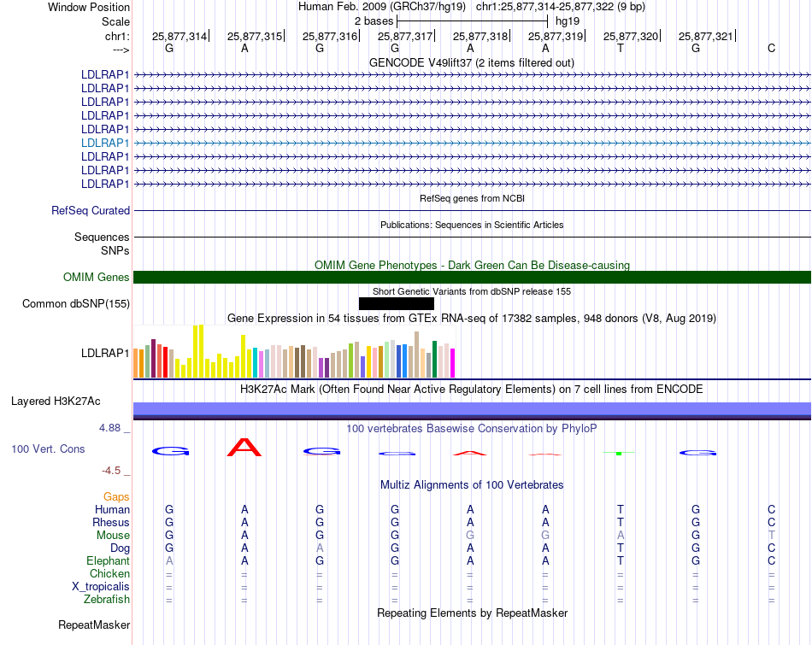Open 'Multiz Alignments of 100 Vertebrates' title
Screen dimensions: 812x645
coord(472,485)
